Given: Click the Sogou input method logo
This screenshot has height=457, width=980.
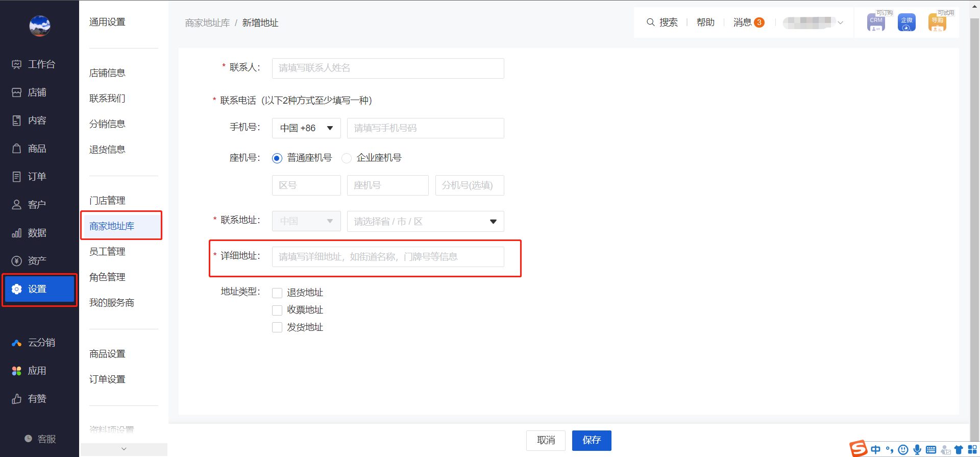Looking at the screenshot, I should tap(859, 448).
